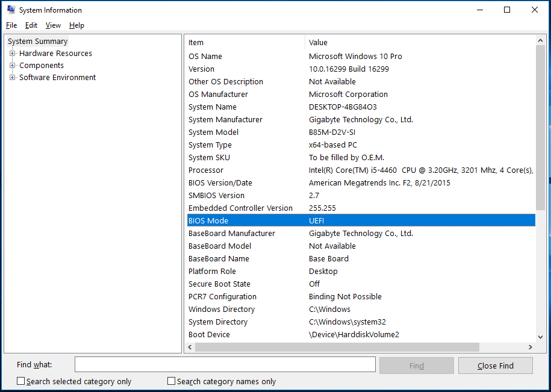Close the System Information window
Screen dimensions: 551x392
click(535, 10)
